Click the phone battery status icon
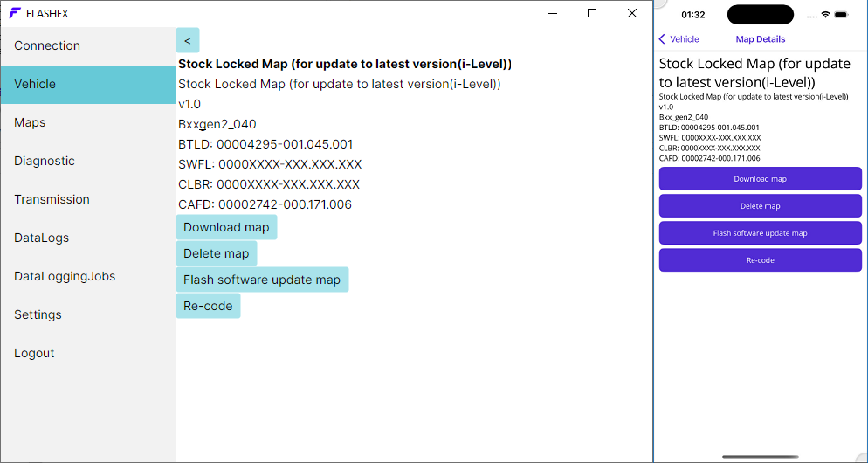The height and width of the screenshot is (463, 868). point(841,15)
